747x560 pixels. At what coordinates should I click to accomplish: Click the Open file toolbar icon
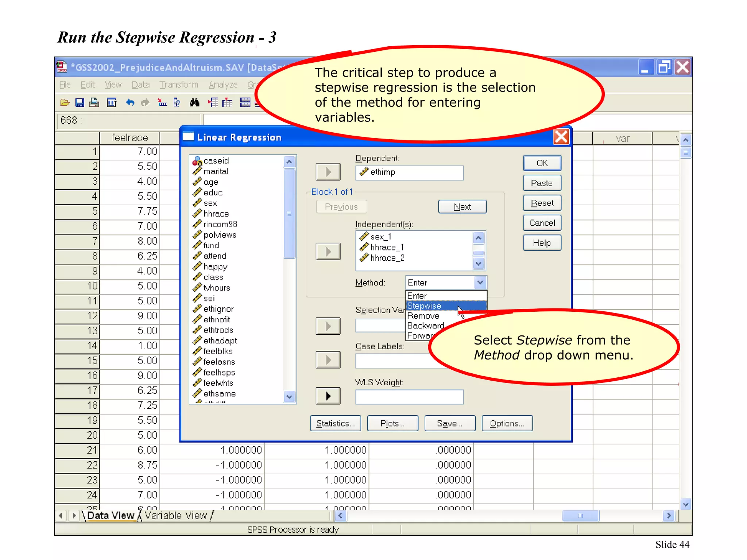click(65, 103)
